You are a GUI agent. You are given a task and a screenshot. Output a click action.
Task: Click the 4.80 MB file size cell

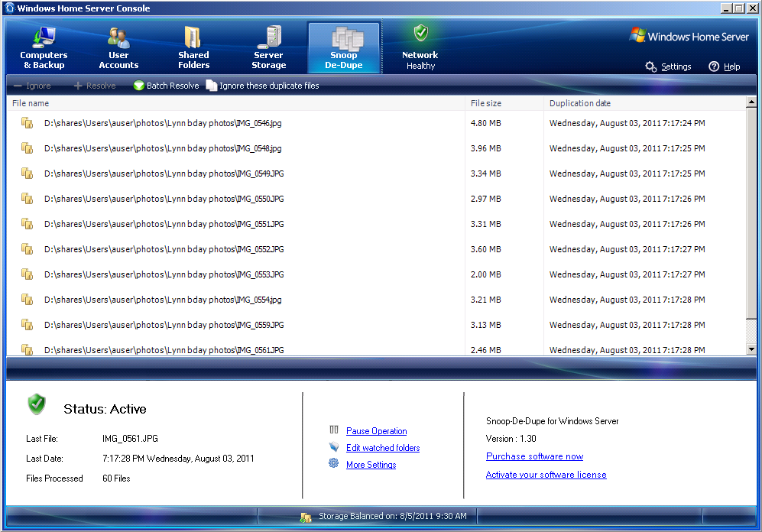coord(485,123)
